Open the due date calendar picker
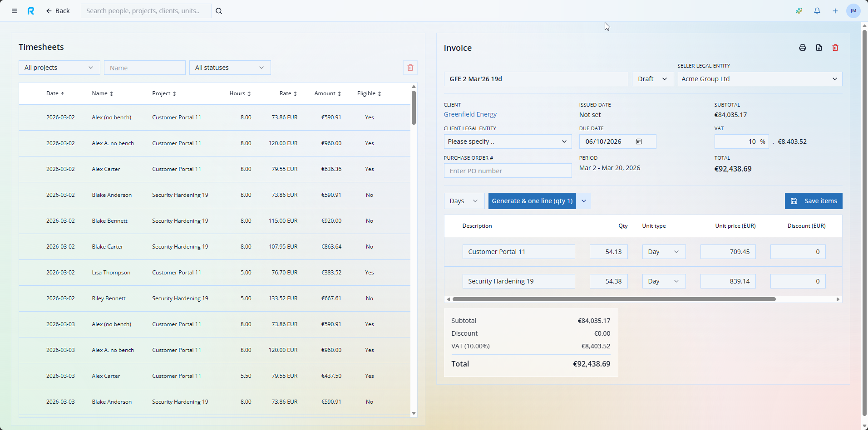 click(x=639, y=141)
